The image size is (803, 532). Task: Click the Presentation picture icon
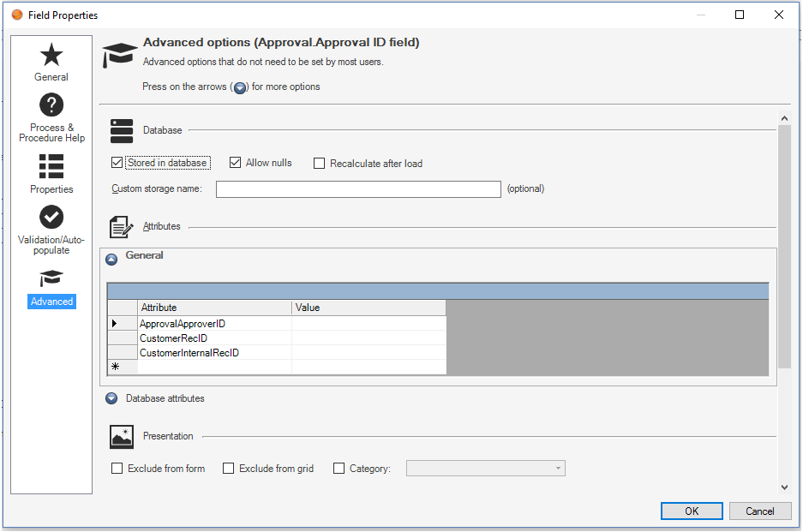pyautogui.click(x=121, y=436)
